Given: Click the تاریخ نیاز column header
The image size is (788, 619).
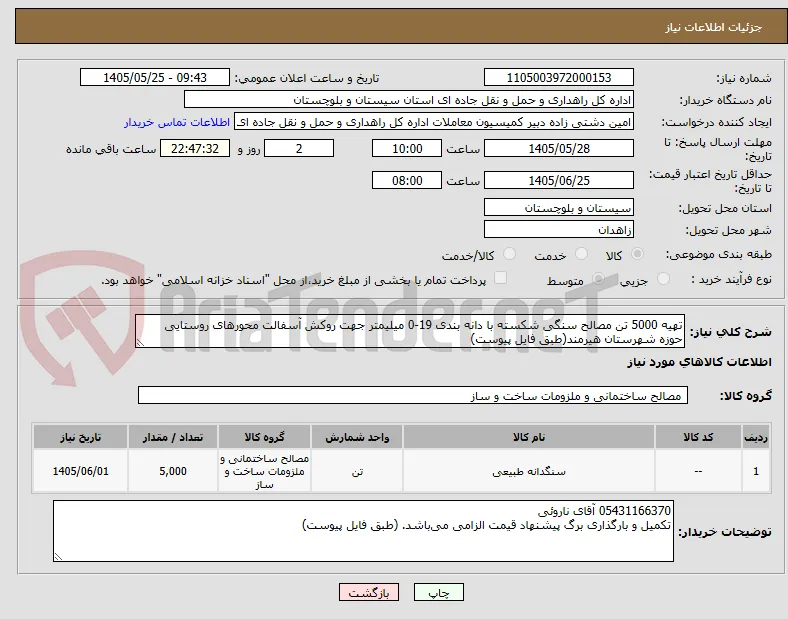Looking at the screenshot, I should (80, 437).
